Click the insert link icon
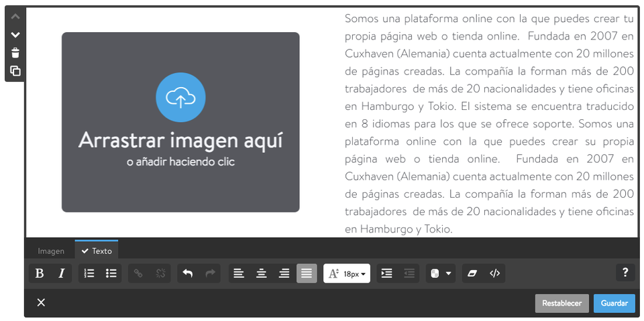644x321 pixels. pos(139,273)
